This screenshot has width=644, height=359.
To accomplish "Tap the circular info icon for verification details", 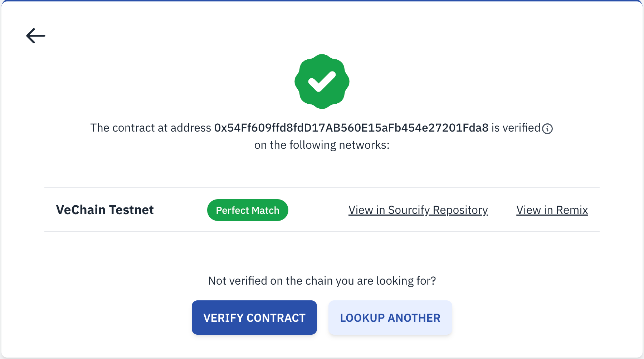I will tap(547, 128).
